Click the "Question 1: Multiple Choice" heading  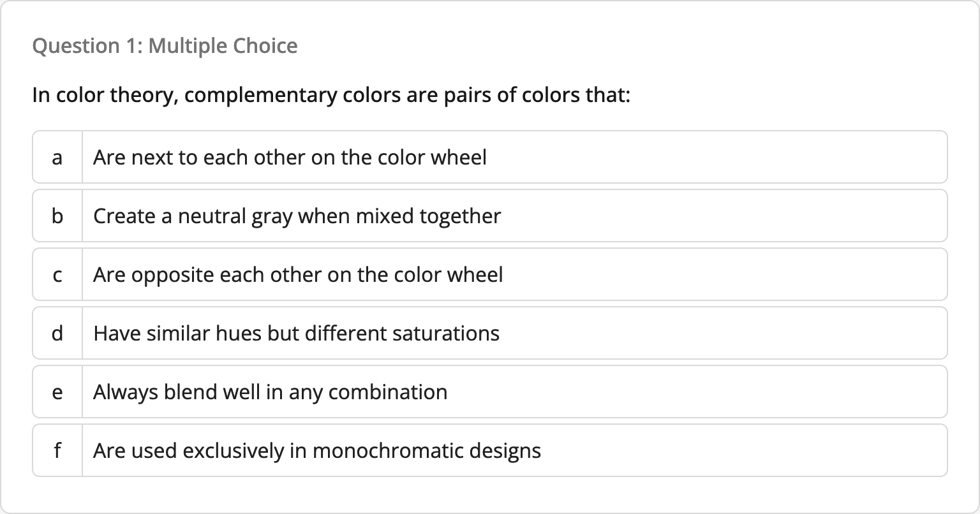coord(165,46)
